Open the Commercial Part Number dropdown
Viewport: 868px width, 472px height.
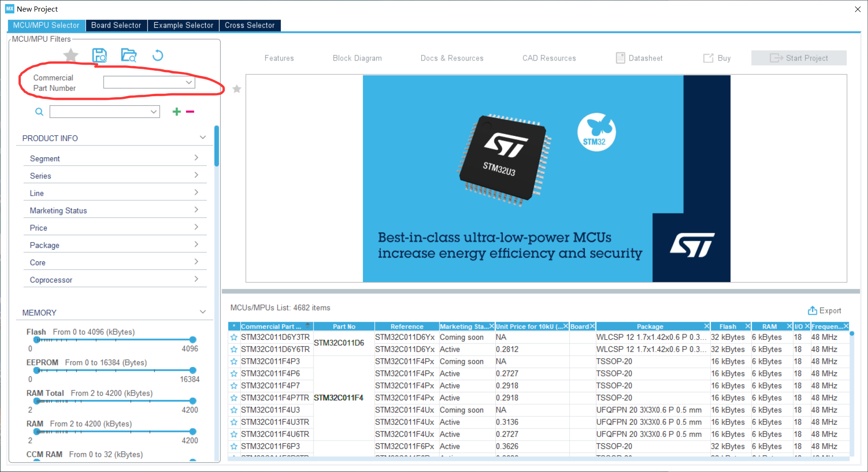tap(149, 82)
